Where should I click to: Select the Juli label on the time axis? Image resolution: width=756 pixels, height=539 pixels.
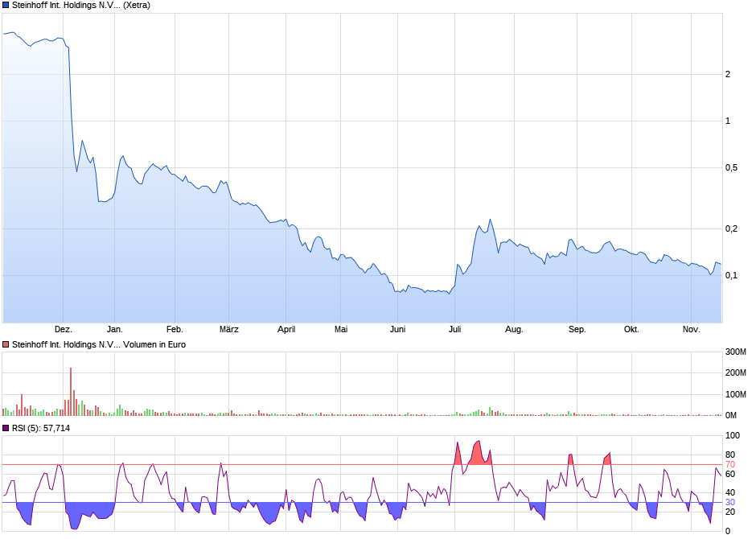tap(454, 329)
